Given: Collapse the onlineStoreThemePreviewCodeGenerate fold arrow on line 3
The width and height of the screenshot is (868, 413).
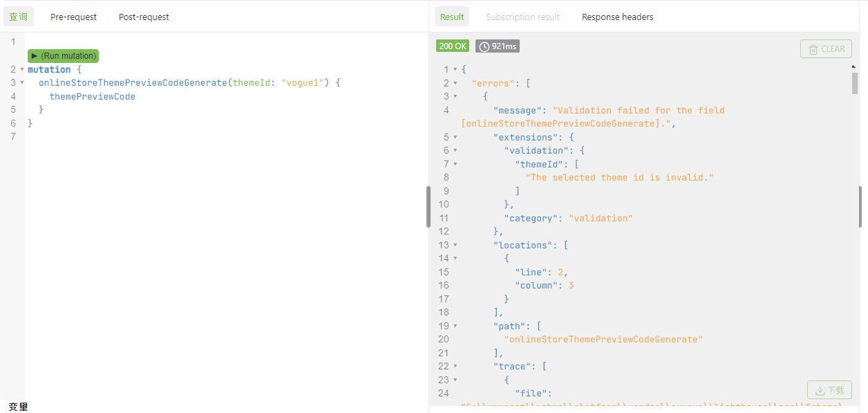Looking at the screenshot, I should [21, 83].
